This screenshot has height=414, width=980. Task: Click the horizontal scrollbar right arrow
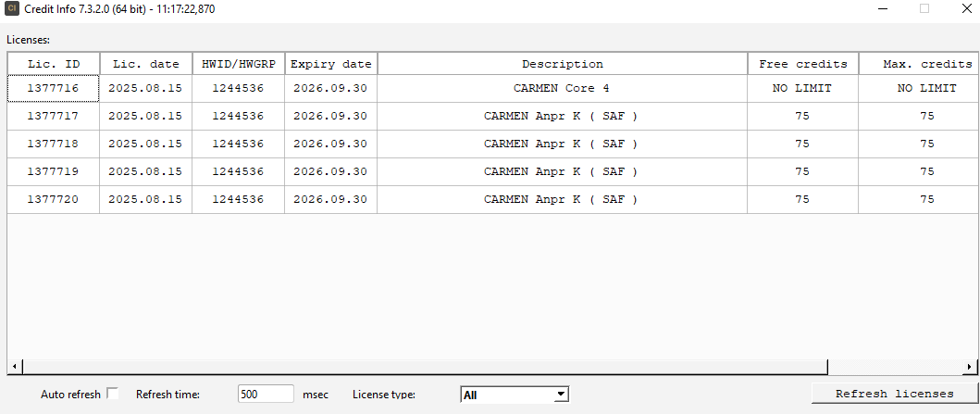(x=970, y=367)
